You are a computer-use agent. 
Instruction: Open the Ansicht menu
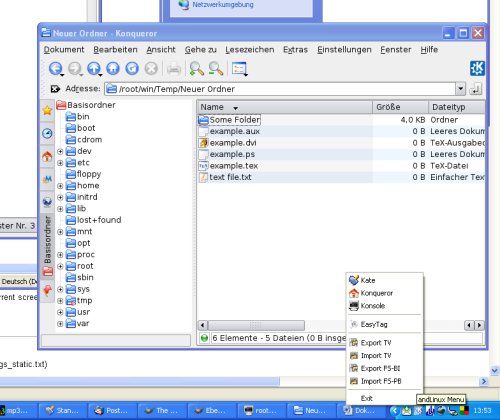161,50
